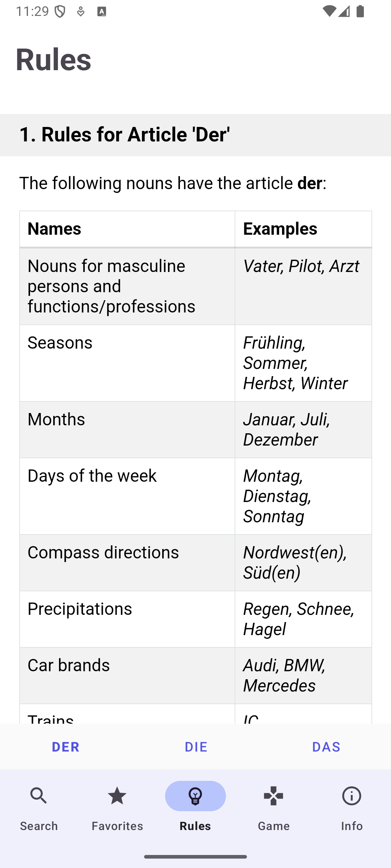Open the Game controller icon
Screen dimensions: 391x868
point(274,796)
